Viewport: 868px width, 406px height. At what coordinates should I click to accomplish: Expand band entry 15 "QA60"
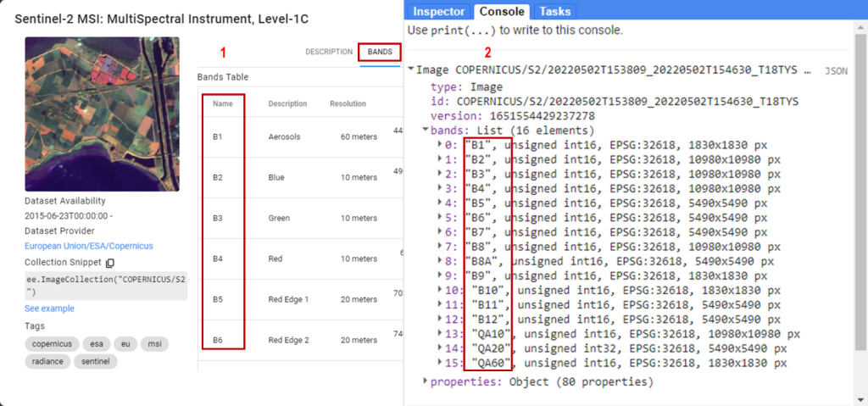click(439, 364)
